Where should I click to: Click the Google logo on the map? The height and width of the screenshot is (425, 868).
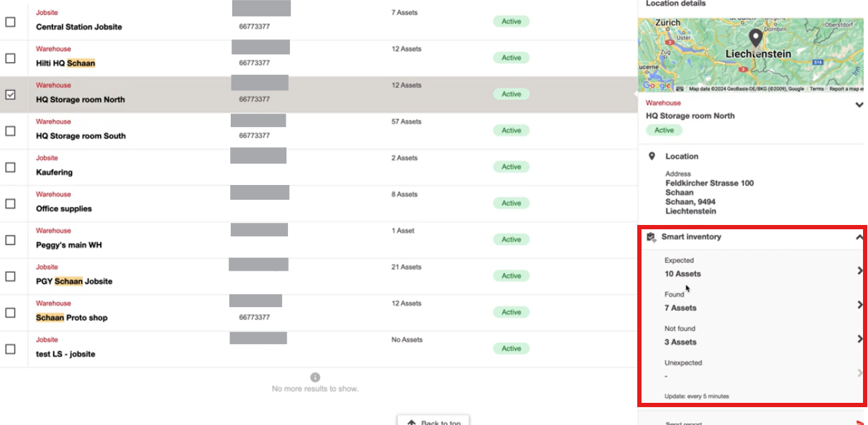tap(656, 86)
